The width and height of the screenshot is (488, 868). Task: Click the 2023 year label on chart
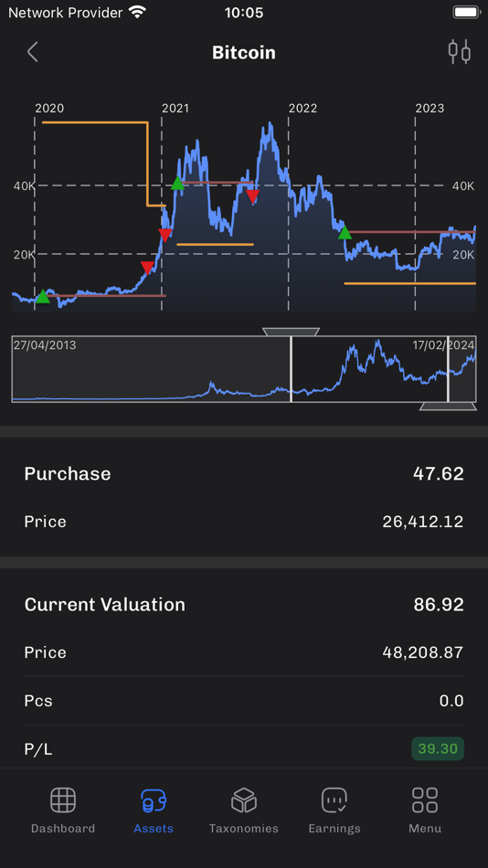(430, 108)
